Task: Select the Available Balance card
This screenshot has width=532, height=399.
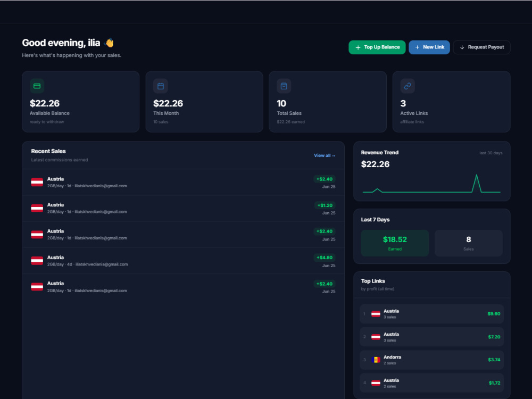Action: pyautogui.click(x=81, y=102)
